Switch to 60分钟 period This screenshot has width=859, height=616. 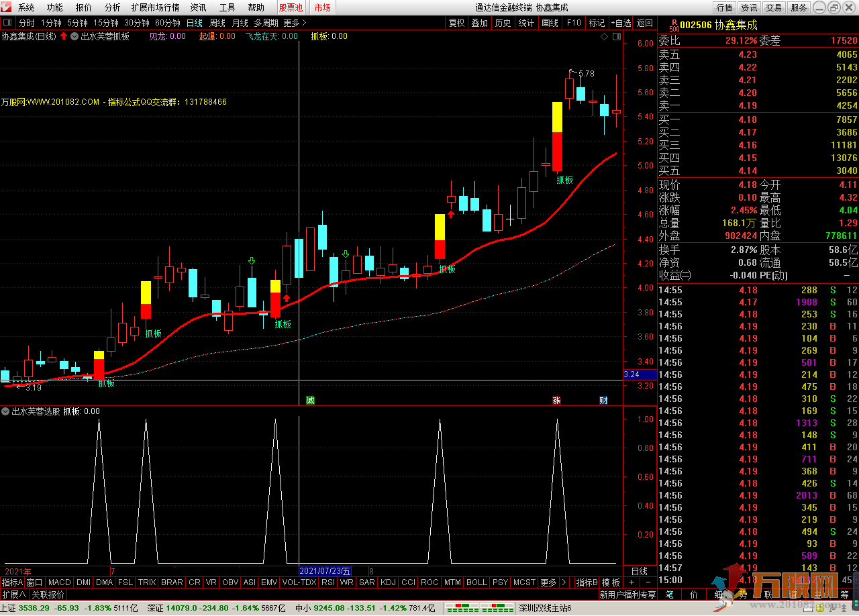point(167,23)
